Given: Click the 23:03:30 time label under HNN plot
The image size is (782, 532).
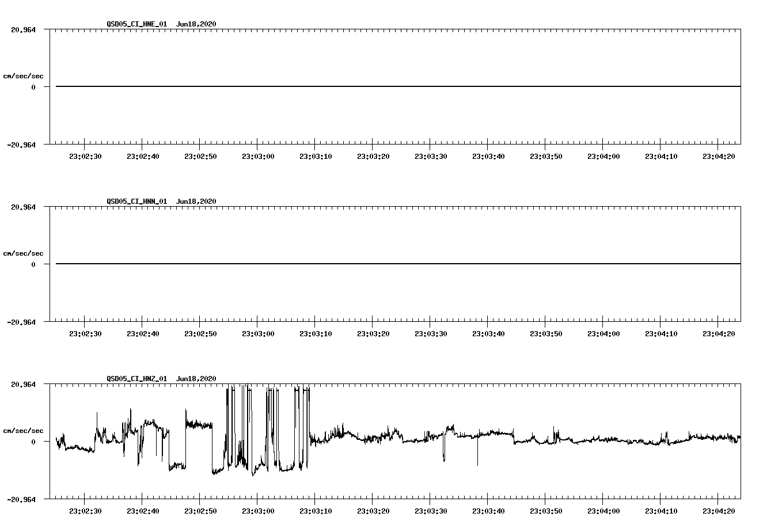Looking at the screenshot, I should [431, 334].
